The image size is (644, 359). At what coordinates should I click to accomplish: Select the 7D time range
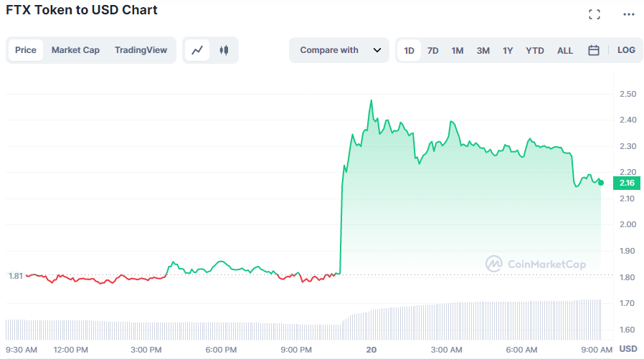[433, 50]
